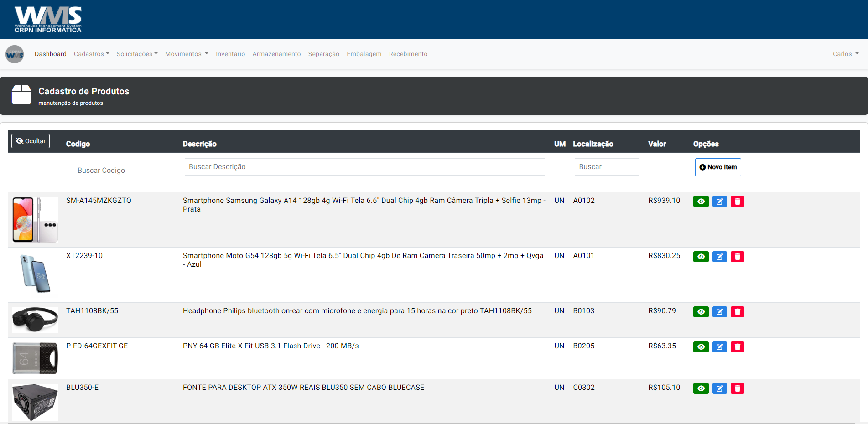The image size is (868, 424).
Task: Click trash icon for Philips headphone
Action: [x=737, y=312]
